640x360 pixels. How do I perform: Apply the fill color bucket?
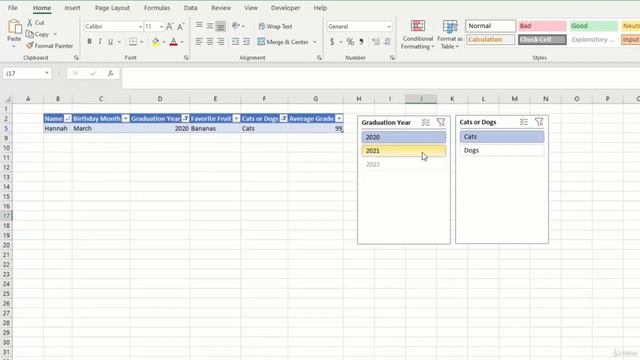tap(156, 42)
